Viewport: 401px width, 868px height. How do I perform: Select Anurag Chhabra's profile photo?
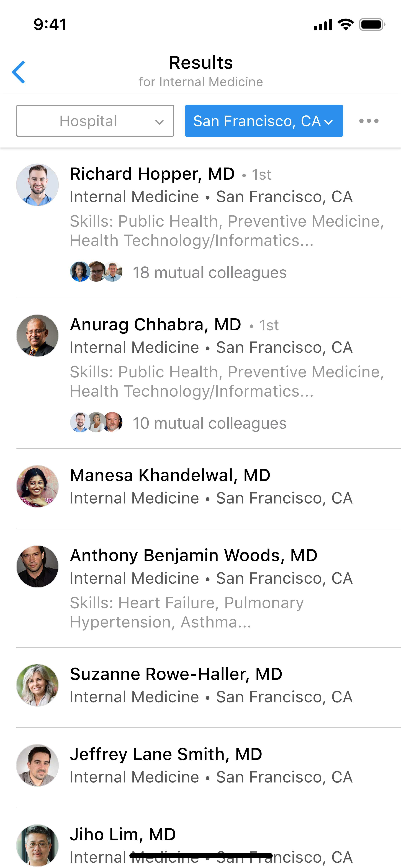37,335
